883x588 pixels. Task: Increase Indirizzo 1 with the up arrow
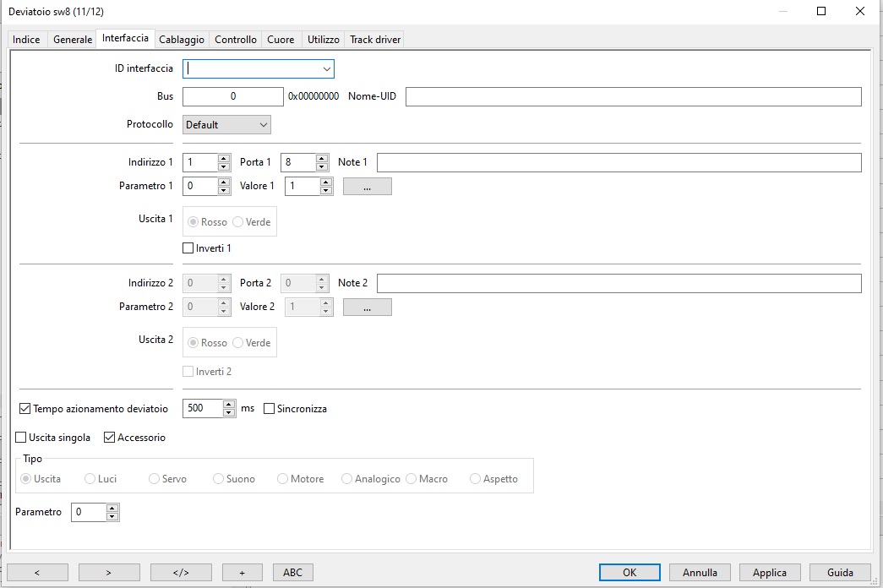224,158
